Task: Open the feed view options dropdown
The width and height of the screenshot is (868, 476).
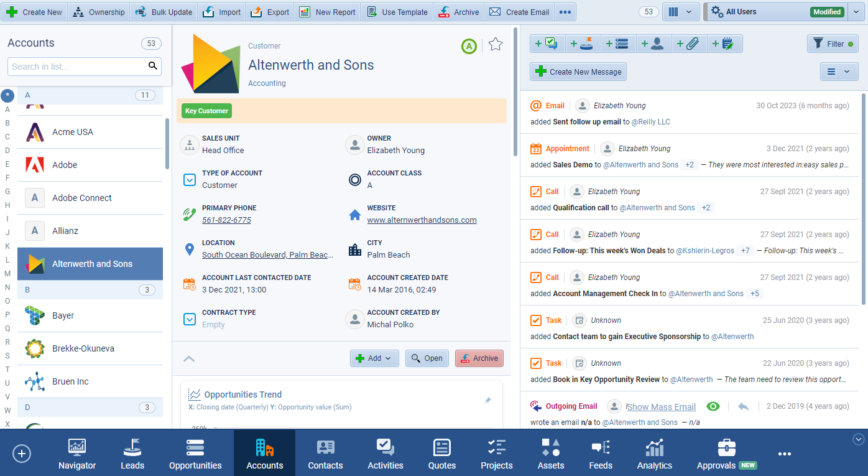Action: 839,72
